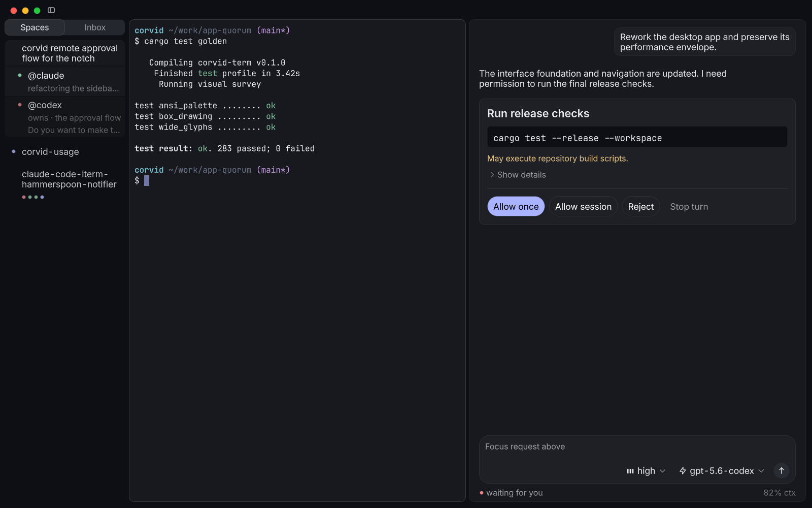Click the status dot beside corvid-usage
Viewport: 812px width, 508px height.
(14, 151)
